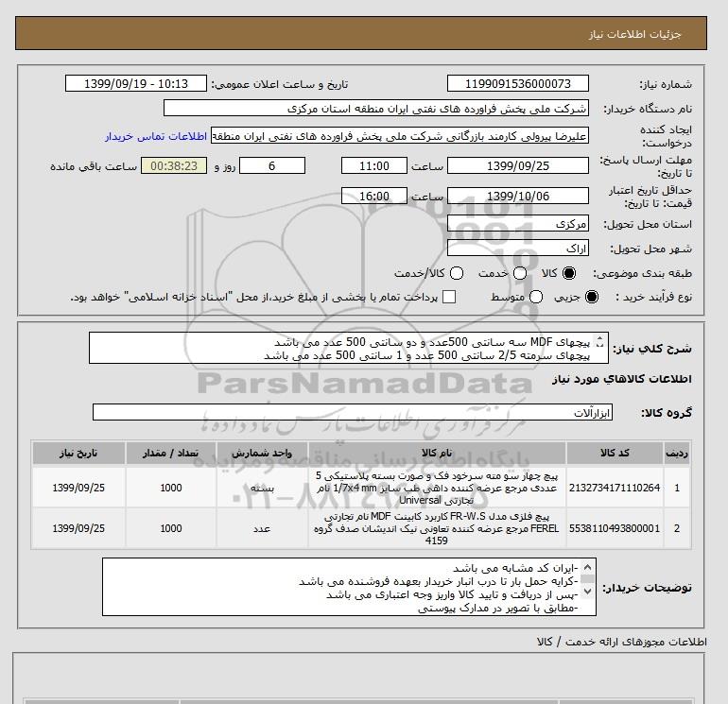Click the اطلاعات مجوزهای ارائه خدمت / کالا heading

[622, 643]
